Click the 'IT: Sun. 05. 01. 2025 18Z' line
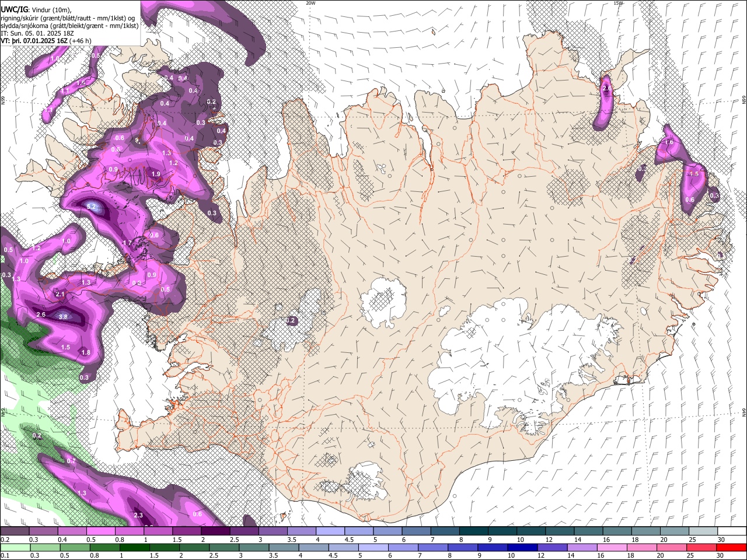The width and height of the screenshot is (747, 560). click(37, 33)
